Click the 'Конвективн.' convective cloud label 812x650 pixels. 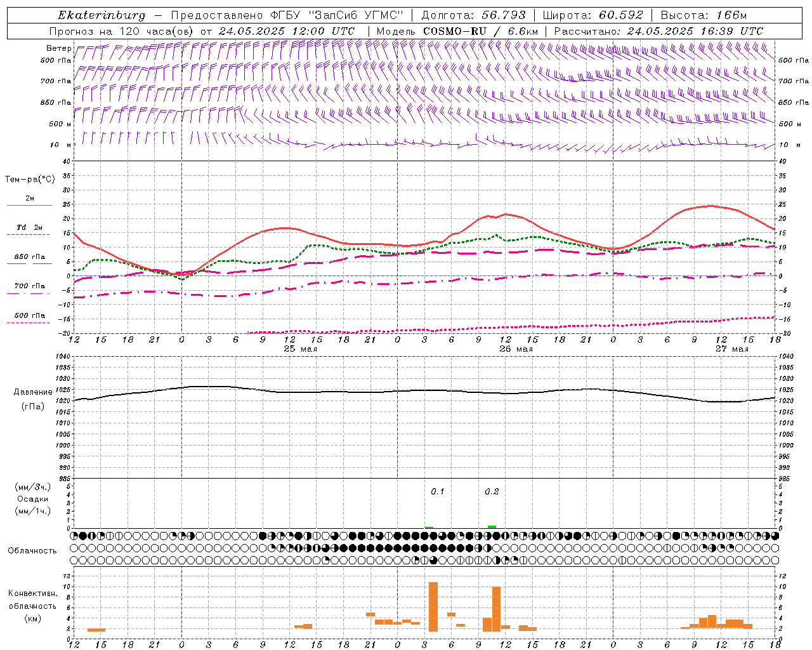[33, 594]
